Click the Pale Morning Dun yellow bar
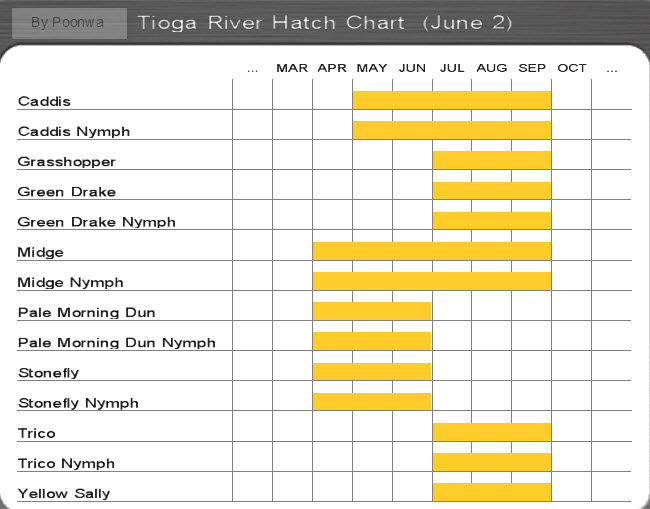 tap(372, 311)
